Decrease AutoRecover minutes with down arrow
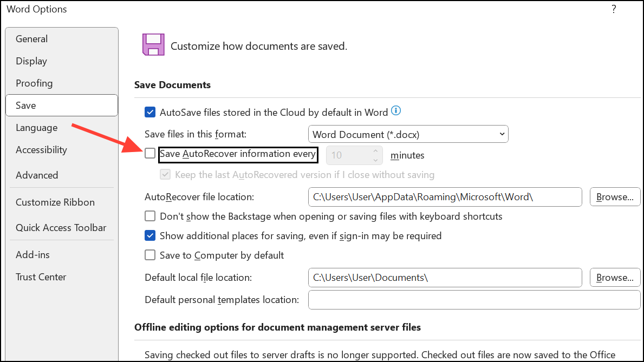 (375, 159)
